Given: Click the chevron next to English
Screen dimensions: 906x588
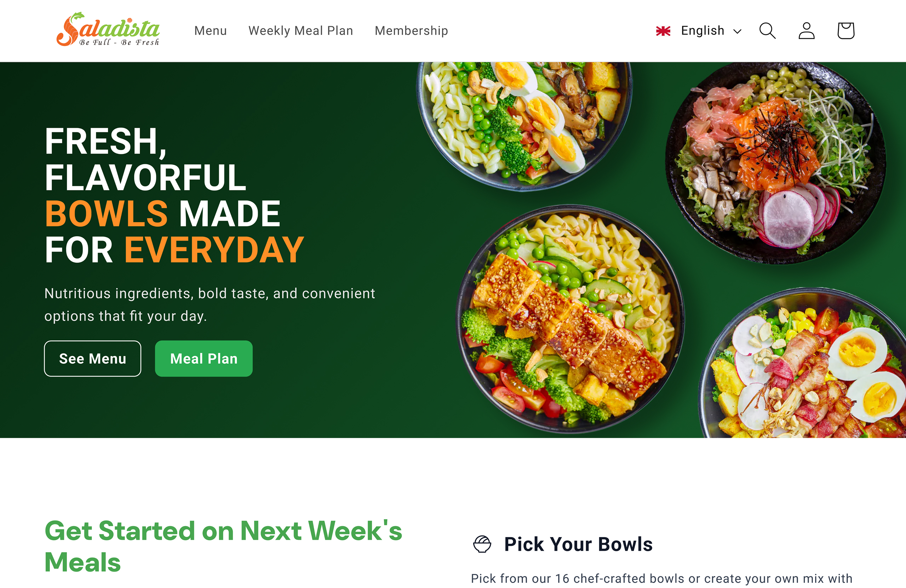Looking at the screenshot, I should 737,31.
